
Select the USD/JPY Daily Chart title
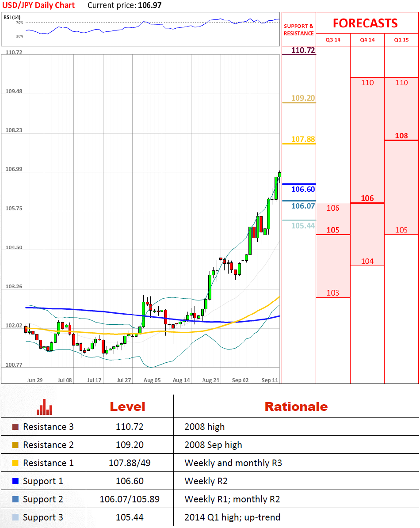pyautogui.click(x=38, y=5)
